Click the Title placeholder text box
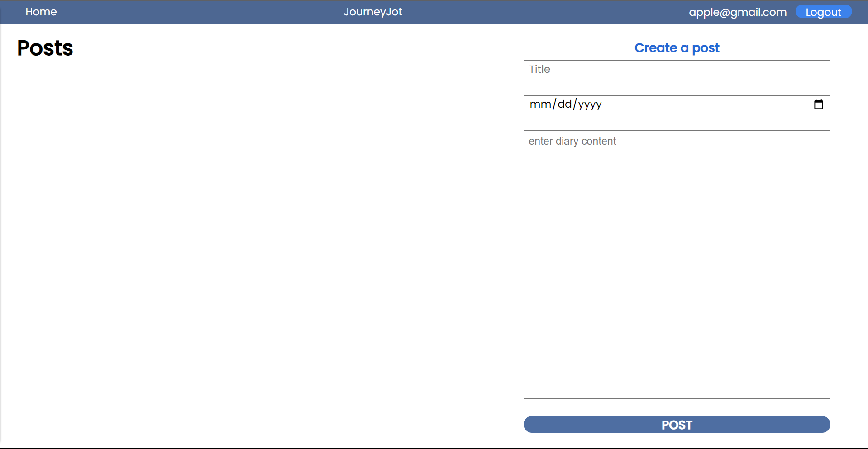This screenshot has height=449, width=868. pos(677,69)
